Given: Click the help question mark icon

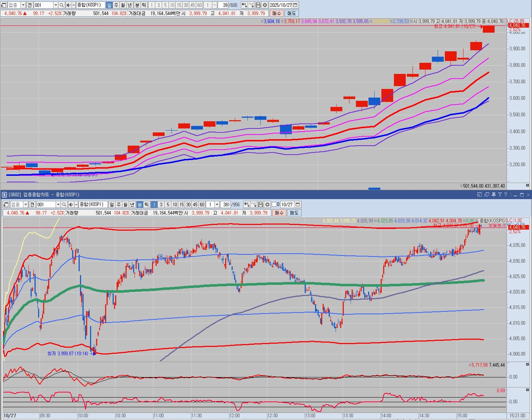Looking at the screenshot, I should point(506,194).
